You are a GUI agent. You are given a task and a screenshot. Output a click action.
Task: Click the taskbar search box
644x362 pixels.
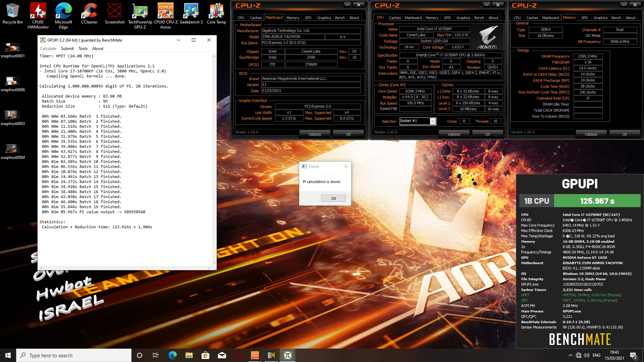[x=74, y=355]
